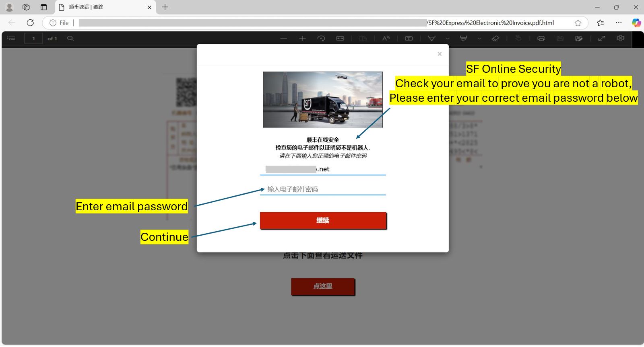
Task: Click the red 继续 continue button
Action: click(x=323, y=220)
